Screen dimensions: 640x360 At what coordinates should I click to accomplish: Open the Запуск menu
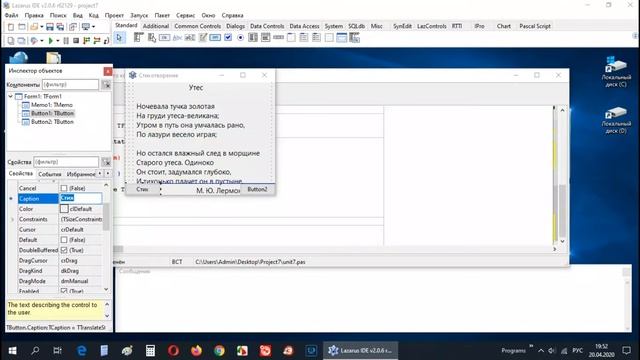click(x=139, y=15)
